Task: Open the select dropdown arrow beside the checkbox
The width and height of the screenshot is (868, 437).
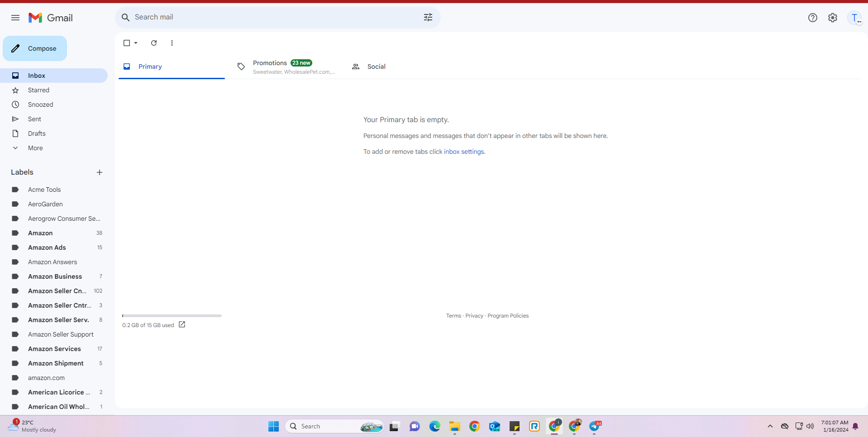Action: click(136, 43)
